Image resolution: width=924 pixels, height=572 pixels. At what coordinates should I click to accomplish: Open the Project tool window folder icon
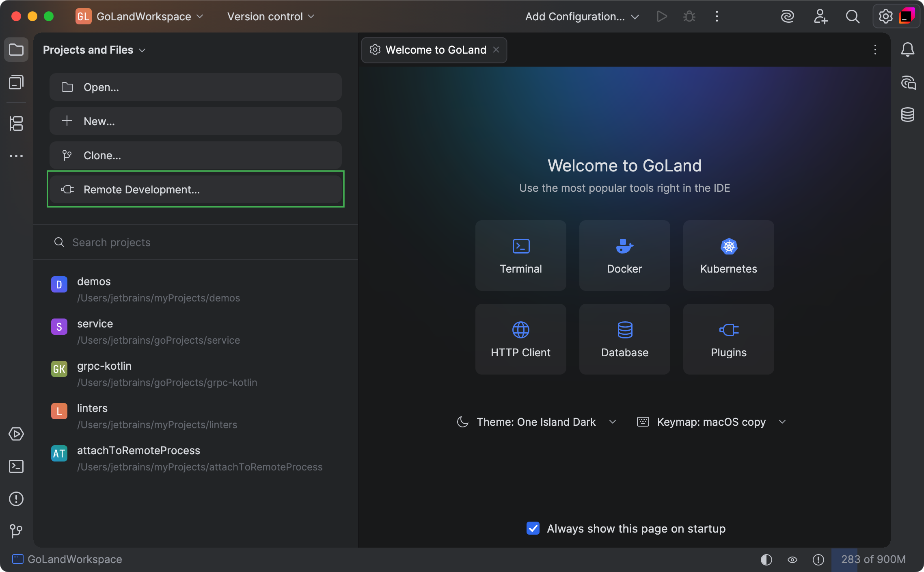coord(16,50)
